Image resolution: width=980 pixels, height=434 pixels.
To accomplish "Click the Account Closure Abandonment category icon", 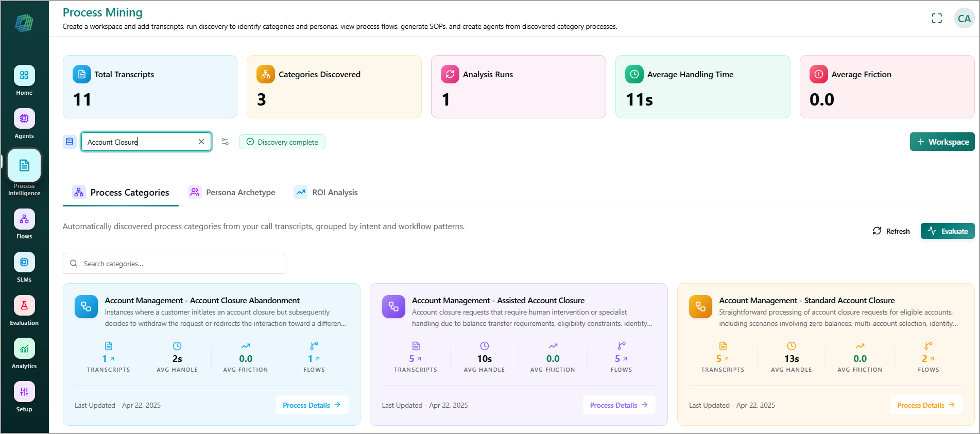I will 86,307.
